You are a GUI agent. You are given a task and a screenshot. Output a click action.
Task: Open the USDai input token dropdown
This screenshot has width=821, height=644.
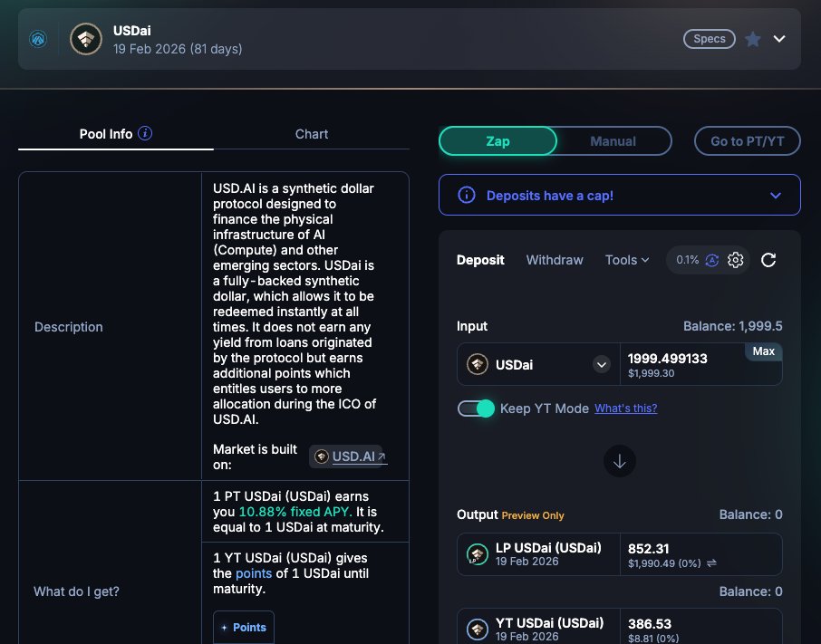[x=602, y=364]
